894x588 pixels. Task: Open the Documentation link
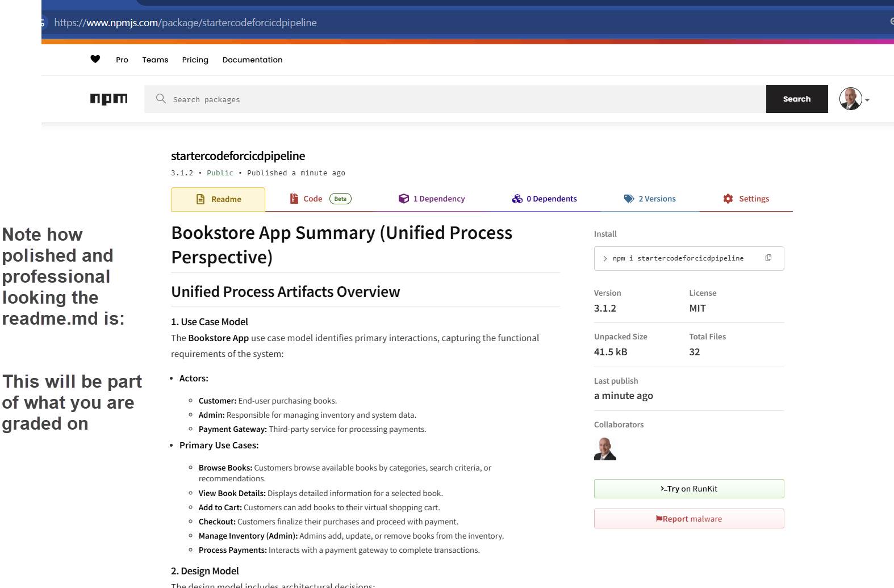[252, 60]
